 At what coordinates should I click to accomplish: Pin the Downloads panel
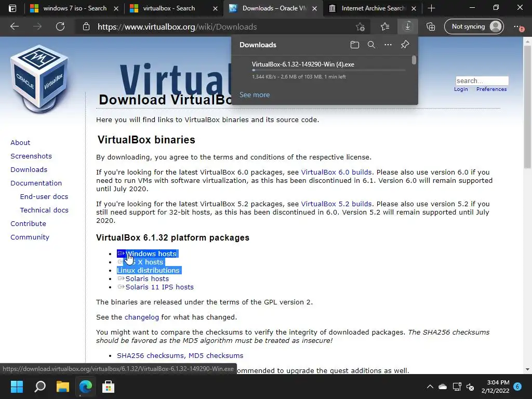(x=405, y=45)
